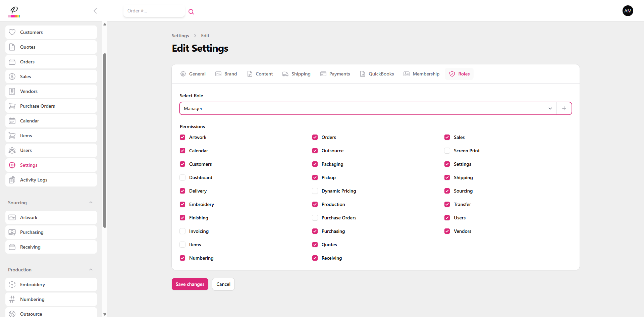Enable the Dashboard permission checkbox
The height and width of the screenshot is (317, 644).
coord(182,177)
